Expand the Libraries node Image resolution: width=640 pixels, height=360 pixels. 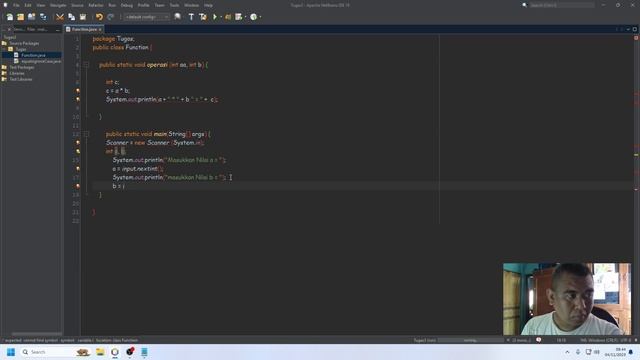[4, 73]
